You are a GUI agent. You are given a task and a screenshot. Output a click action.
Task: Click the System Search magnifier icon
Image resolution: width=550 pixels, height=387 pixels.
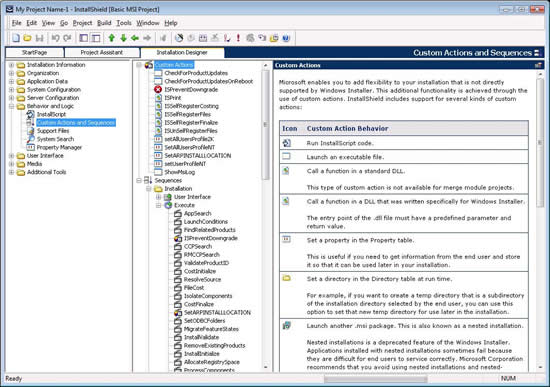(31, 139)
